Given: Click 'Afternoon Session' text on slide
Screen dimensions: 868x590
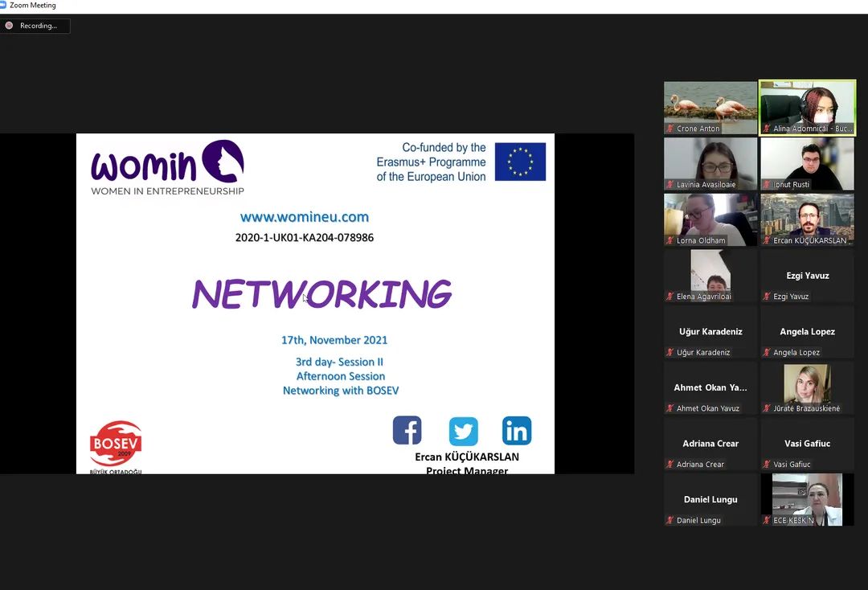Looking at the screenshot, I should tap(341, 376).
